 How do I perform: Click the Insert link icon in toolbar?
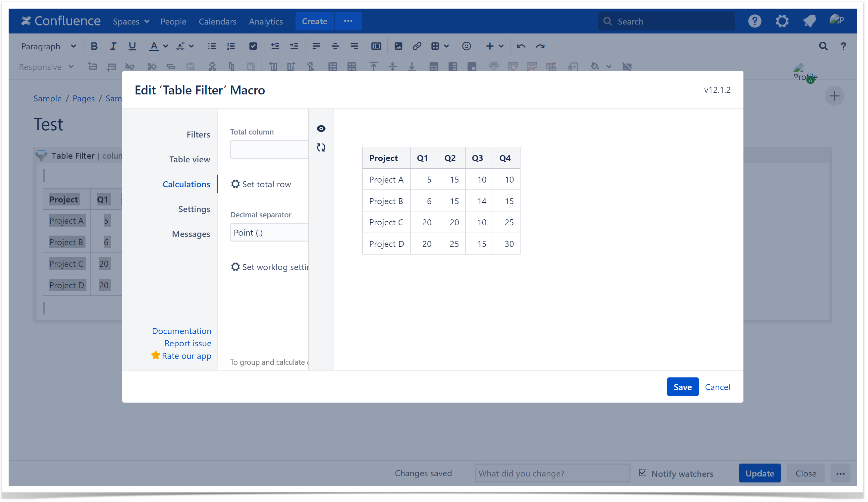click(x=417, y=46)
